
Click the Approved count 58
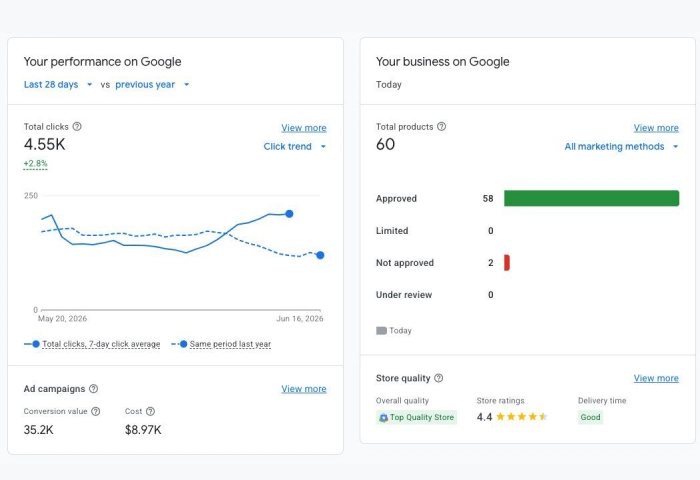pos(488,199)
